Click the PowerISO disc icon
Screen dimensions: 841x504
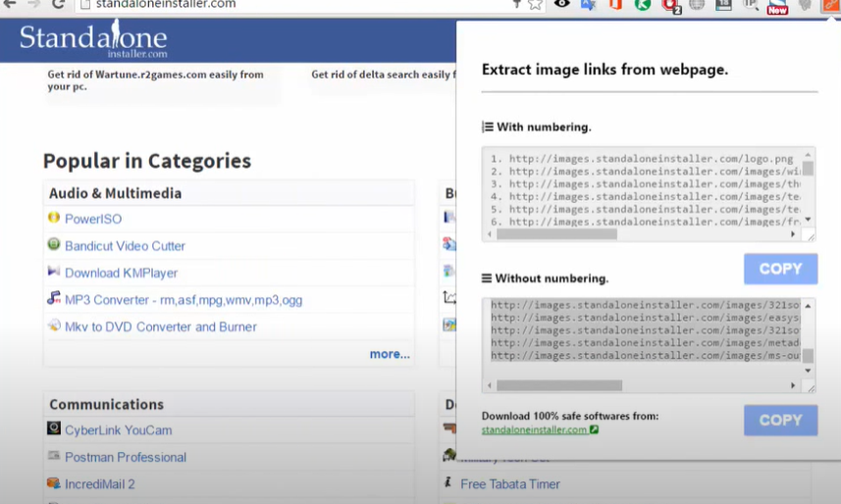point(54,218)
